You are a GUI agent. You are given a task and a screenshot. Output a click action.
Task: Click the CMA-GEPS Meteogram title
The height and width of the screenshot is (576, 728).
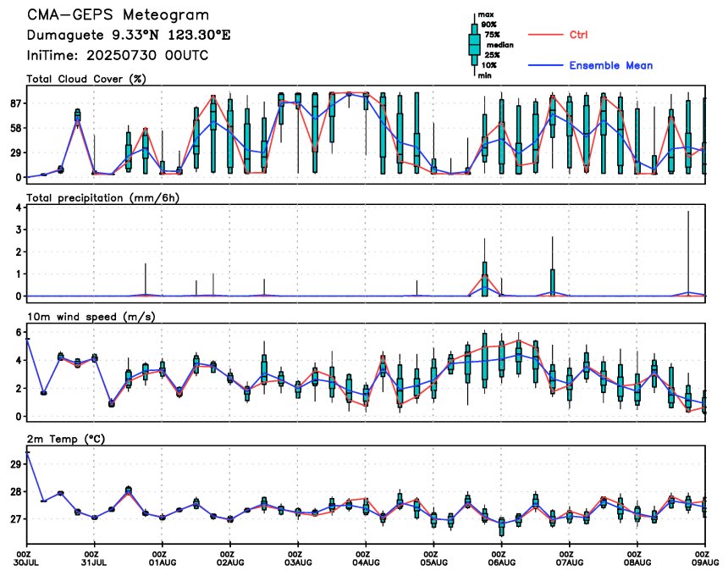click(x=118, y=15)
